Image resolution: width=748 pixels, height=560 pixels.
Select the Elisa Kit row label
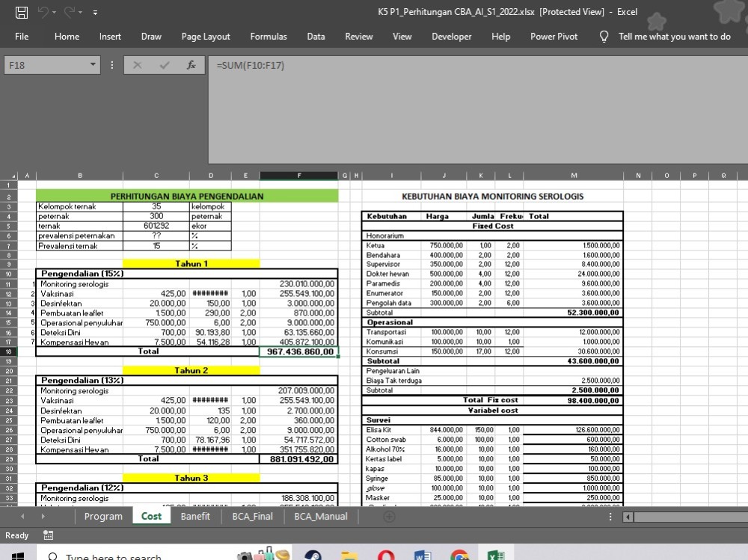point(391,430)
